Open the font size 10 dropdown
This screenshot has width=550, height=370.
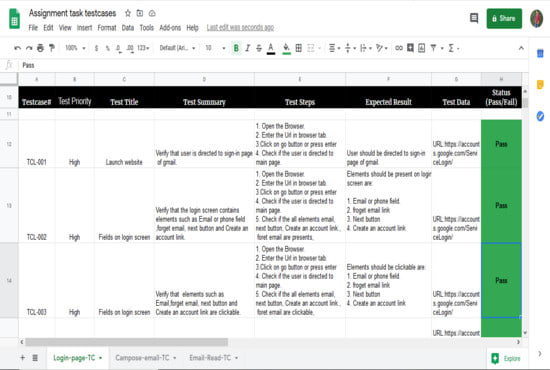215,48
